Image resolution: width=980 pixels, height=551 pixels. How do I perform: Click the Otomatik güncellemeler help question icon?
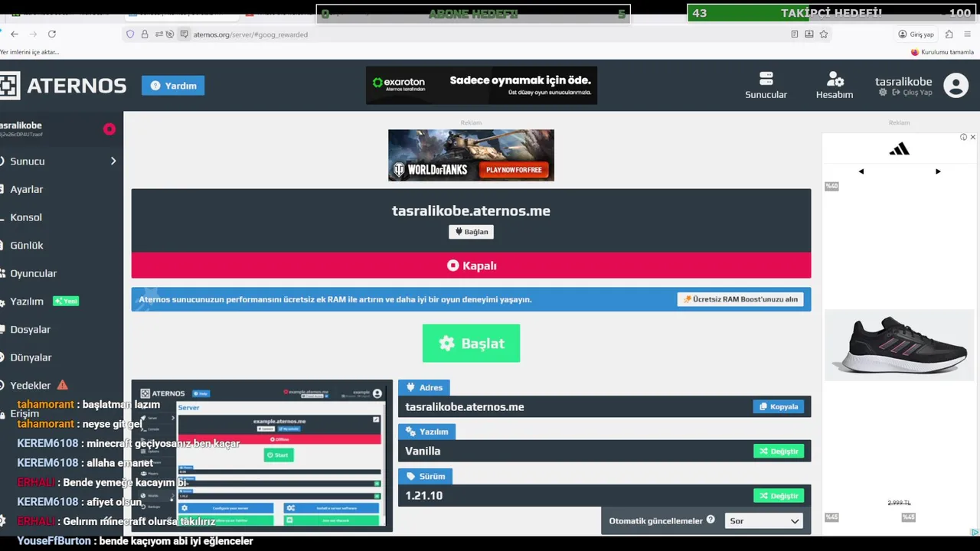point(710,520)
